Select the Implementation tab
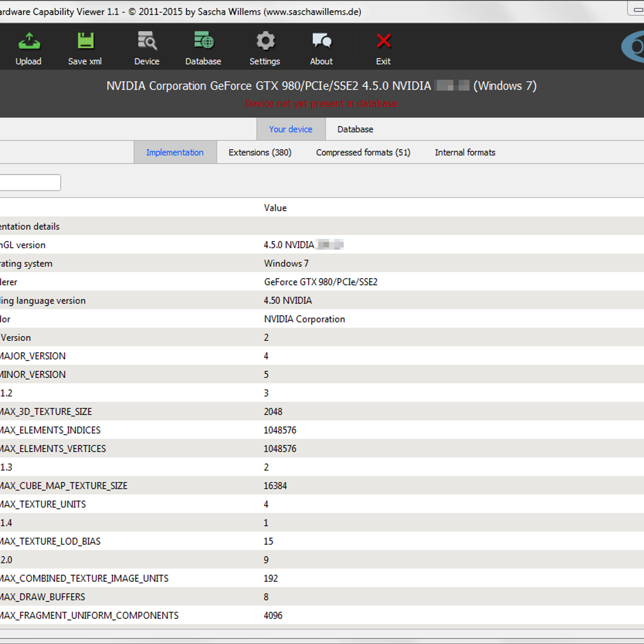Viewport: 644px width, 644px height. coord(175,152)
